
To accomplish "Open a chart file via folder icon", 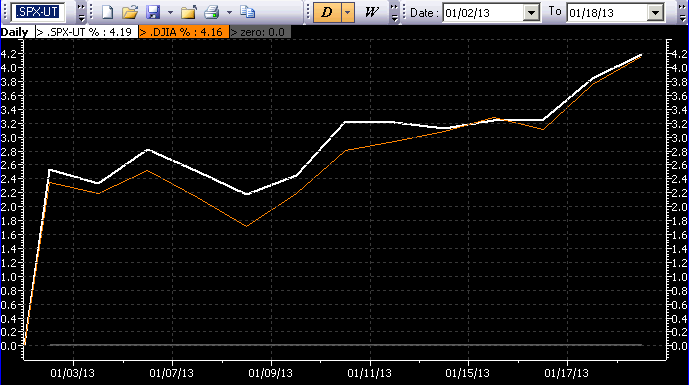I will click(130, 12).
